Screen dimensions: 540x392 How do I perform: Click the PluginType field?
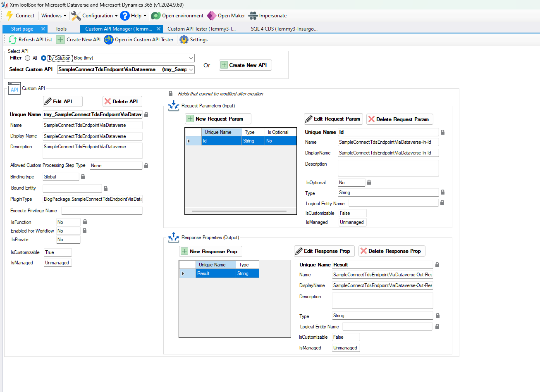(x=93, y=199)
